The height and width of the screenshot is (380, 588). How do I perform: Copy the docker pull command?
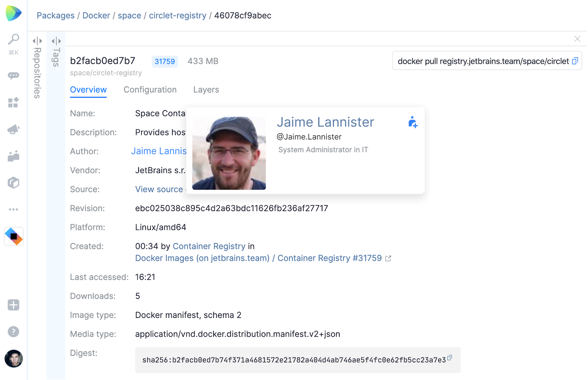pyautogui.click(x=575, y=61)
